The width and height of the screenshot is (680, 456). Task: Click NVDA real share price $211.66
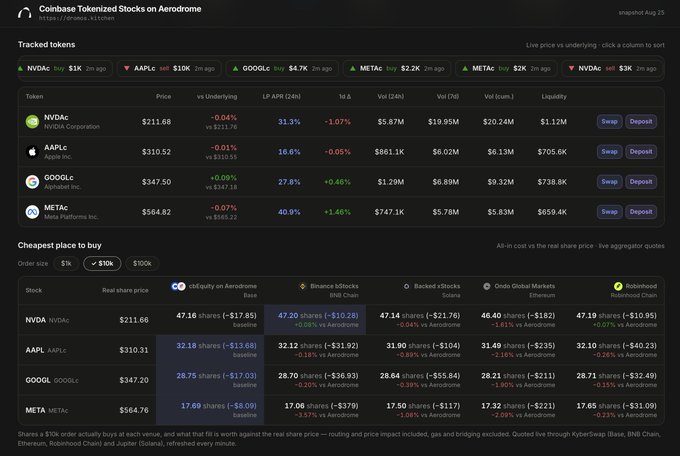click(x=134, y=320)
